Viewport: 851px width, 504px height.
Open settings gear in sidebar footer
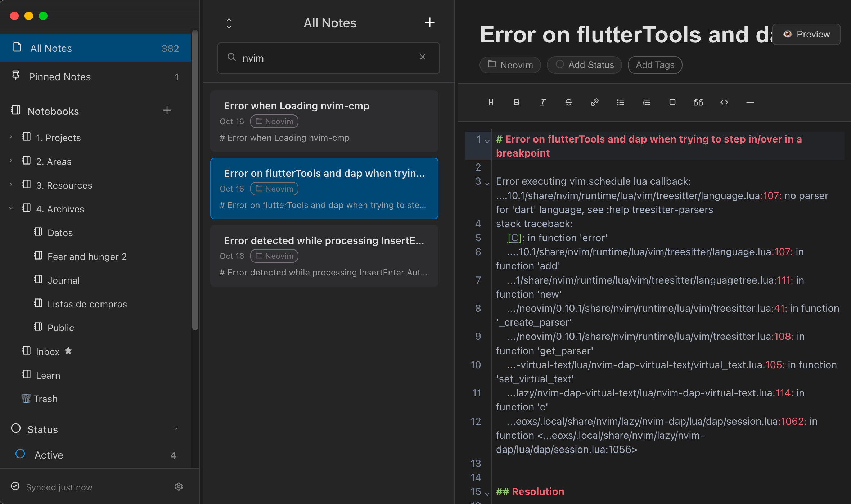179,487
